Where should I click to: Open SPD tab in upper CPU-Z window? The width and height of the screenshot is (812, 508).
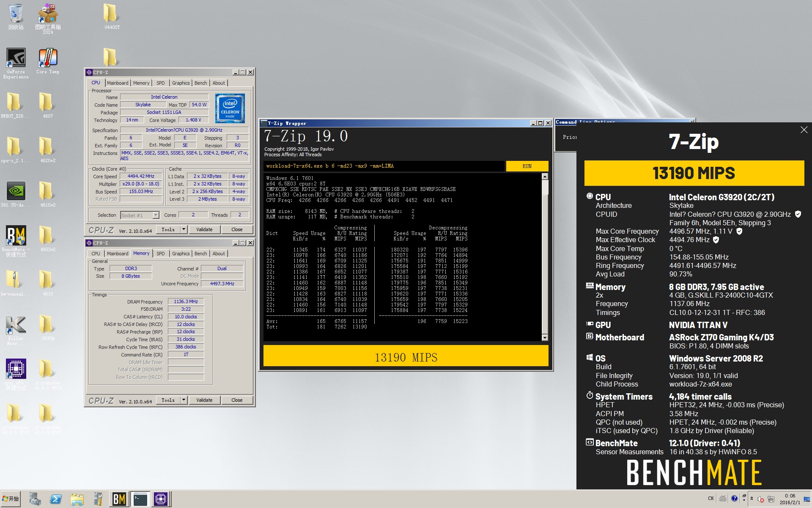click(x=161, y=83)
